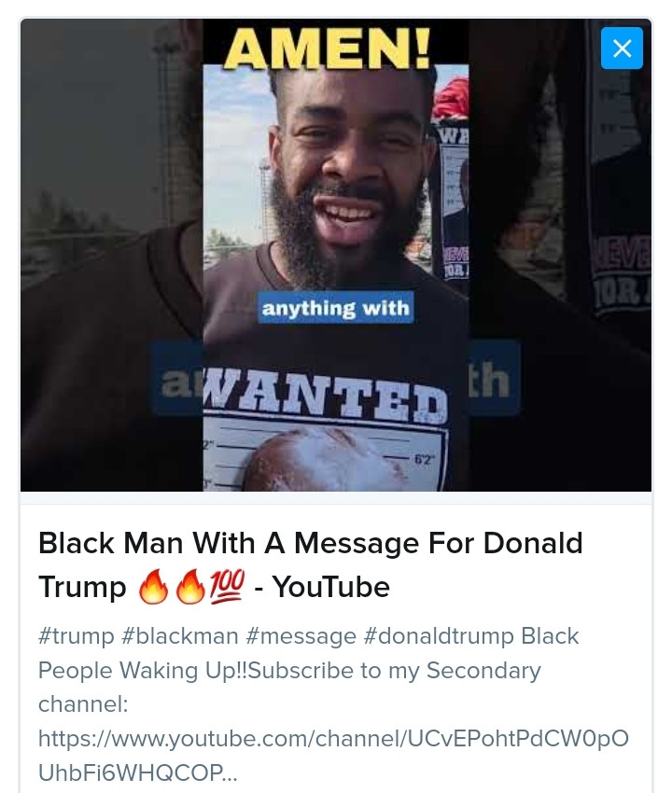Click the red hat behind the man
Viewport: 672px width, 793px height.
pos(451,99)
